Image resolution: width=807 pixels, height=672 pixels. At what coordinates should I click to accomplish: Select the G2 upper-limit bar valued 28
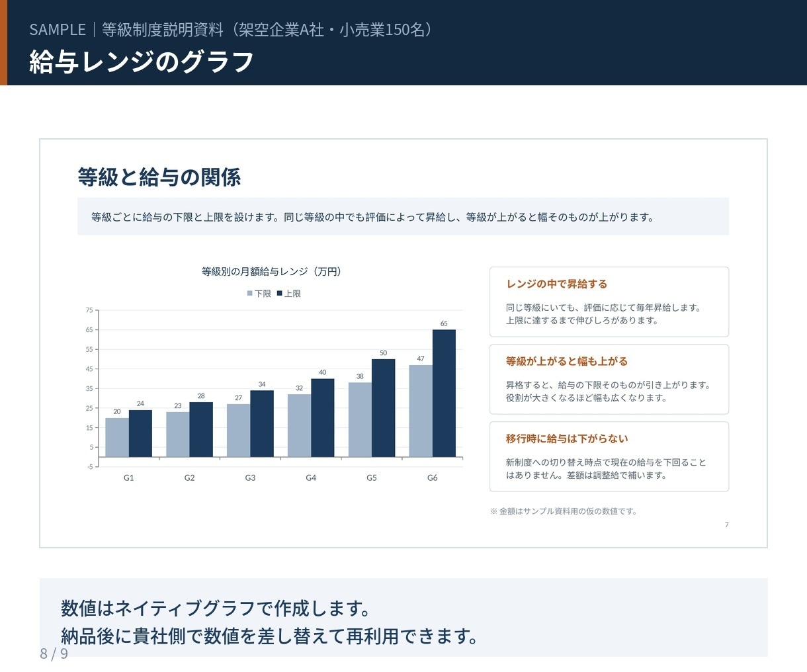201,429
